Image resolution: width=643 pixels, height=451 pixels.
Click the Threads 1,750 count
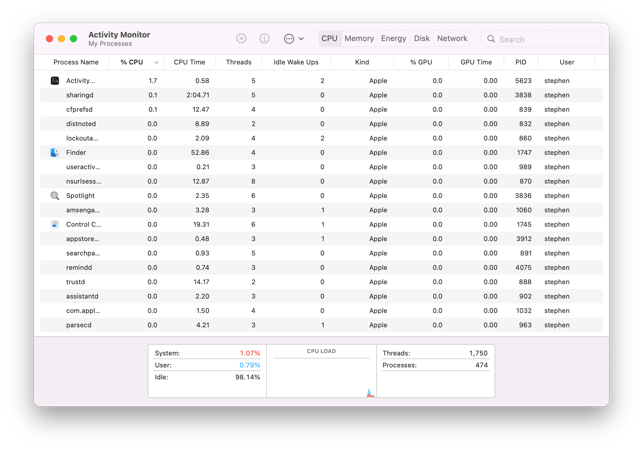tap(478, 353)
